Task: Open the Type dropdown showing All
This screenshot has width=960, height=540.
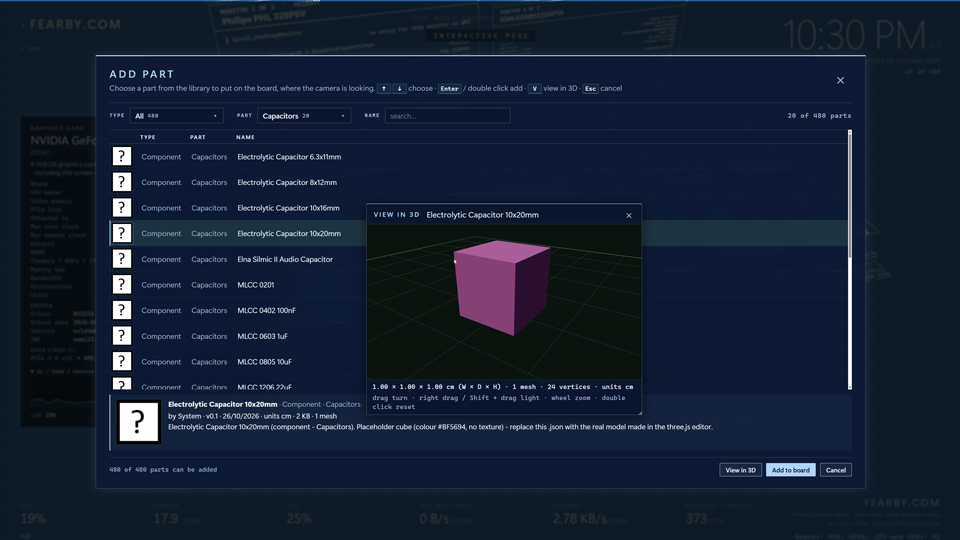Action: pos(176,116)
